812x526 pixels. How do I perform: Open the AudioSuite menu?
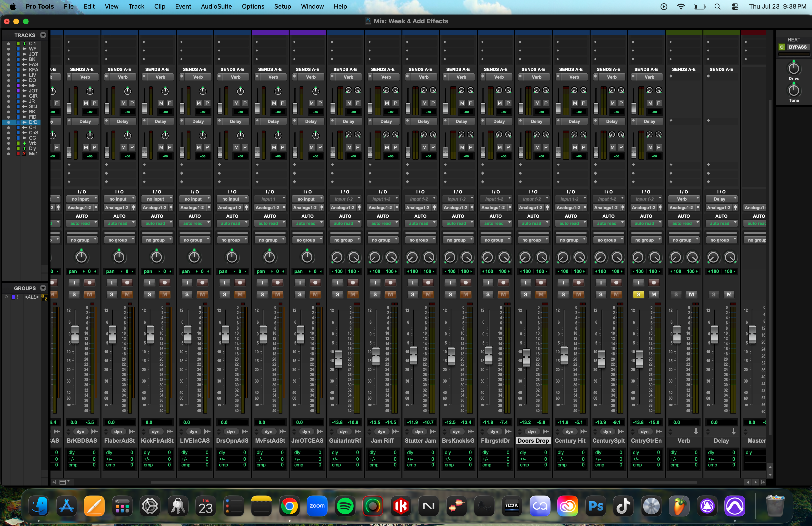(216, 6)
